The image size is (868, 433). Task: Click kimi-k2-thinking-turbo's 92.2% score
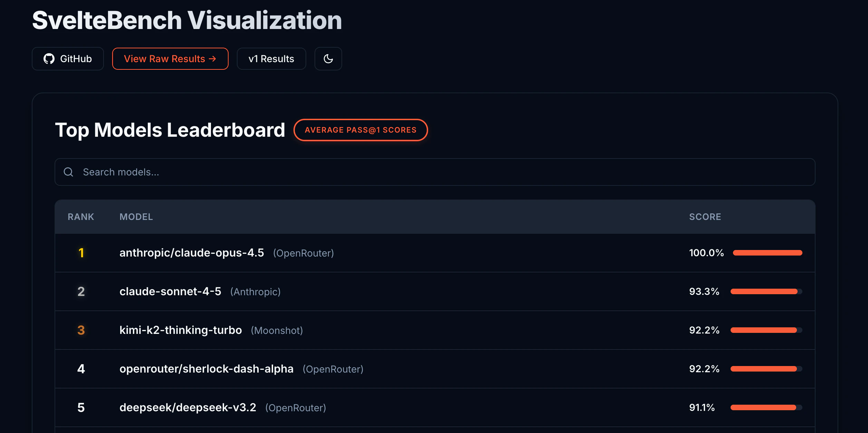pyautogui.click(x=704, y=330)
